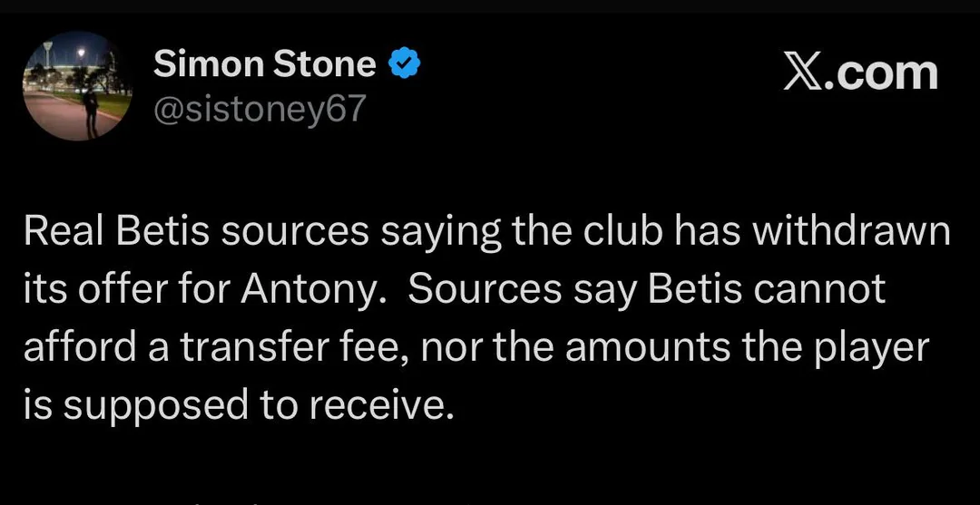Open the Simon Stone display name
This screenshot has height=505, width=980.
click(x=265, y=65)
